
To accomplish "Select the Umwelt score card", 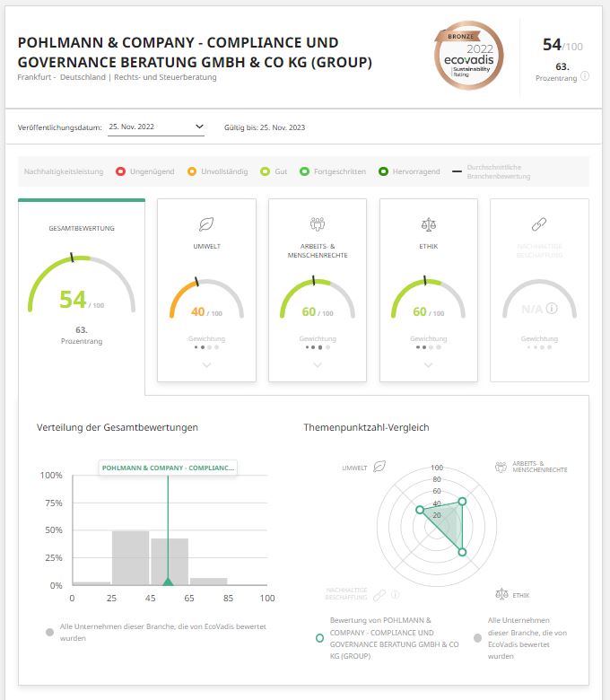I will pyautogui.click(x=206, y=290).
